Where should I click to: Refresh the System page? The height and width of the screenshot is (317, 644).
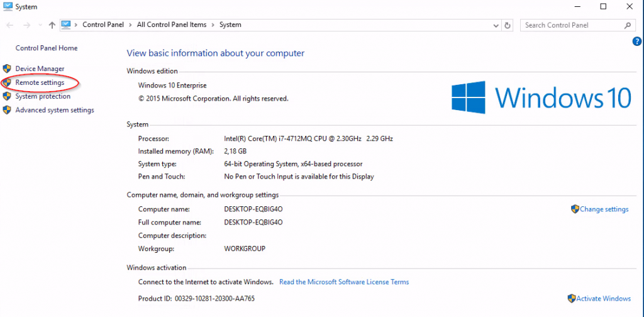[x=508, y=25]
